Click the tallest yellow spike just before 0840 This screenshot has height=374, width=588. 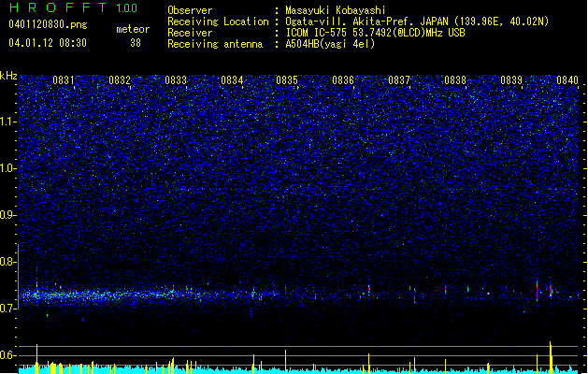point(551,357)
